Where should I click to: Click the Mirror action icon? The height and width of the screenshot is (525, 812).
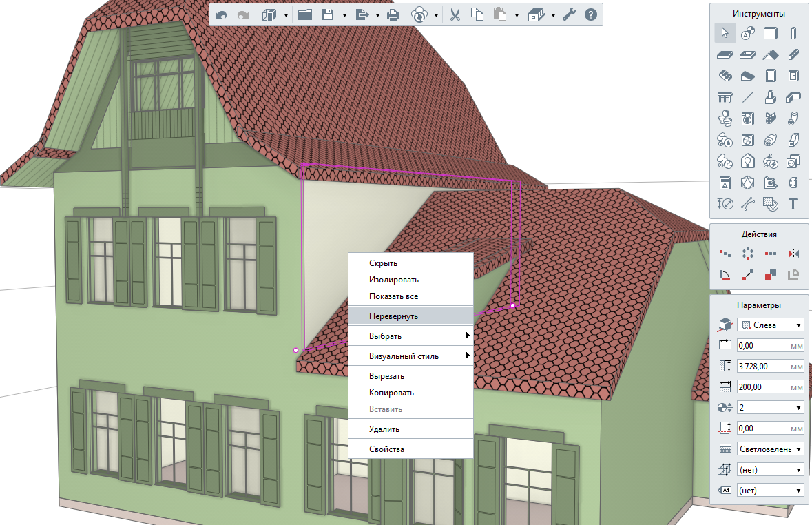point(793,254)
